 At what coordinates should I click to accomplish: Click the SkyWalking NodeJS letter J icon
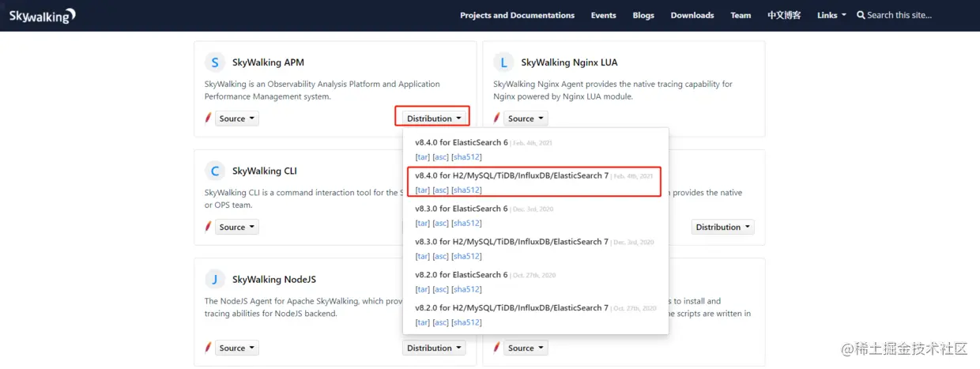215,279
